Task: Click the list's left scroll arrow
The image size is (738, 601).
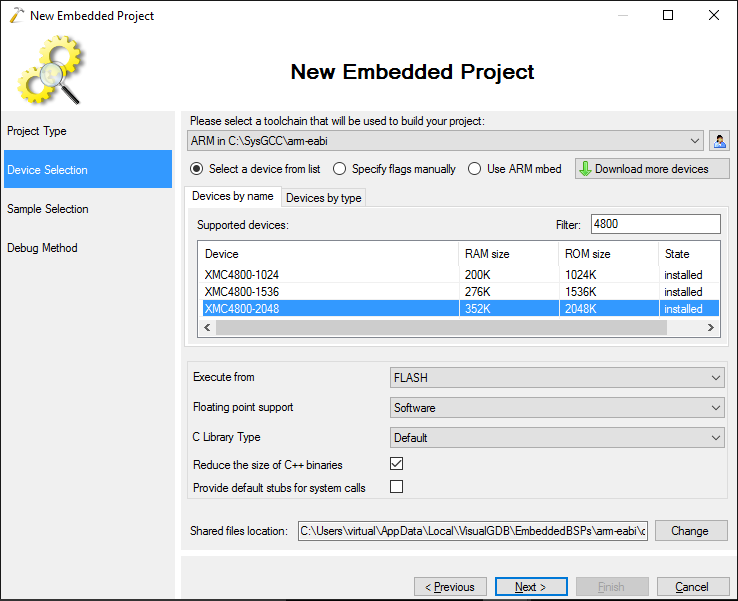Action: coord(207,328)
